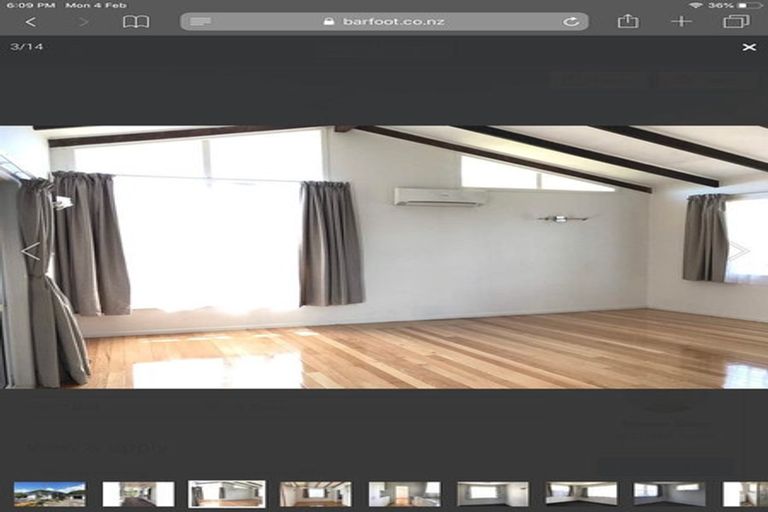The height and width of the screenshot is (512, 768).
Task: Show all open tabs icon
Action: pos(736,22)
